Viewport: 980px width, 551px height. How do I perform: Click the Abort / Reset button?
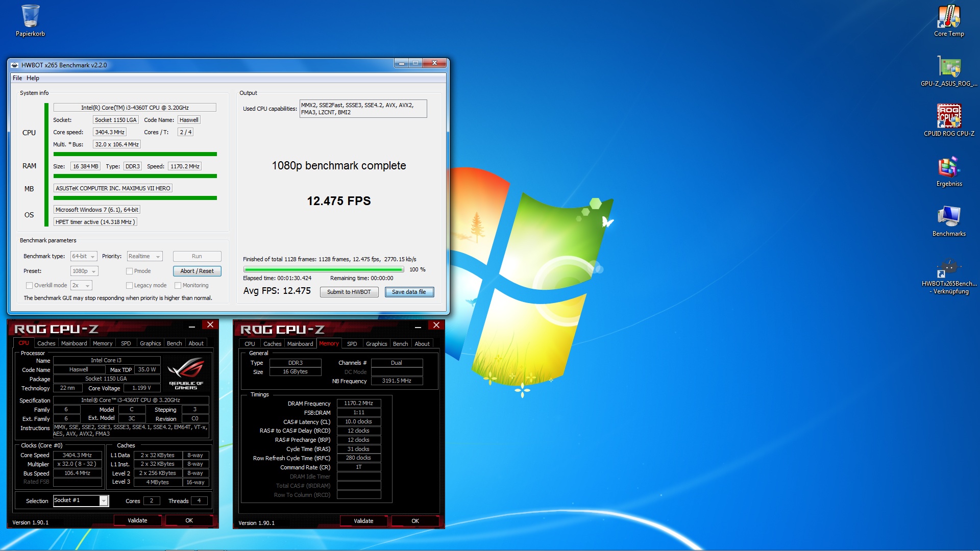[x=197, y=271]
